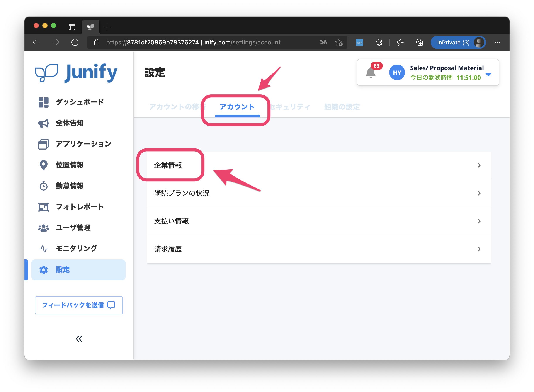Switch to the 組織の設定 tab
Screen dimensions: 534x392
[x=342, y=107]
